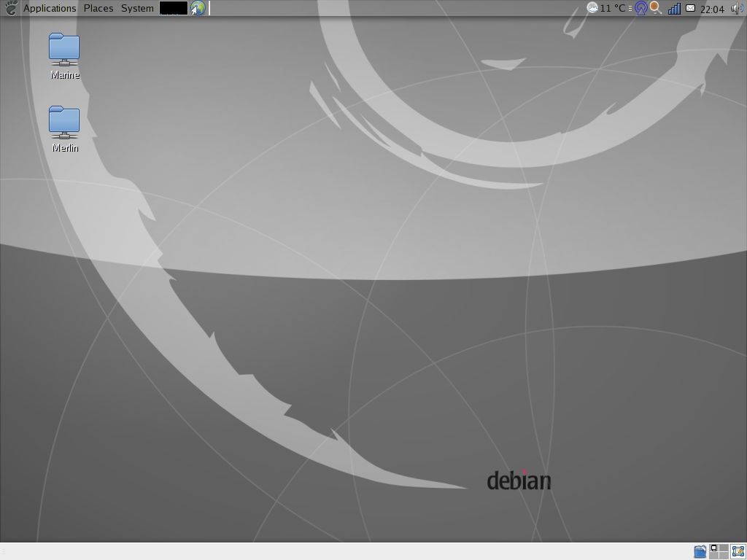Open the Applications menu

pyautogui.click(x=50, y=8)
